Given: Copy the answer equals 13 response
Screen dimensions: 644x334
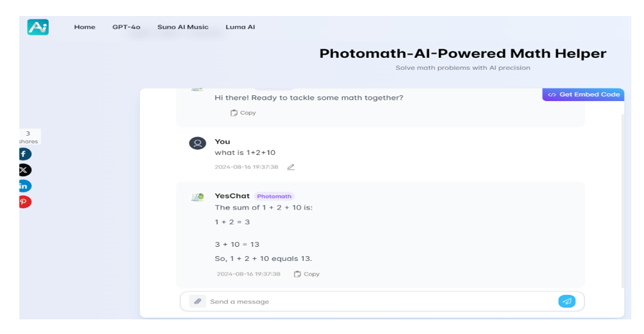Looking at the screenshot, I should pyautogui.click(x=307, y=274).
